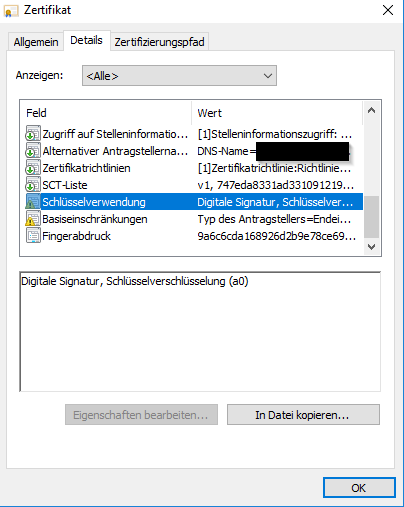Click inside the value details text box

[200, 332]
